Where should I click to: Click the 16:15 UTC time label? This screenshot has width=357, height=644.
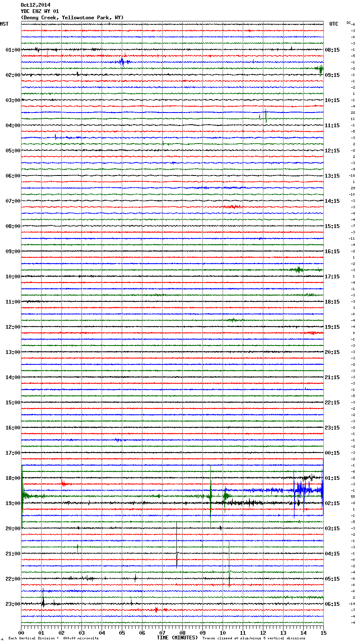(332, 251)
